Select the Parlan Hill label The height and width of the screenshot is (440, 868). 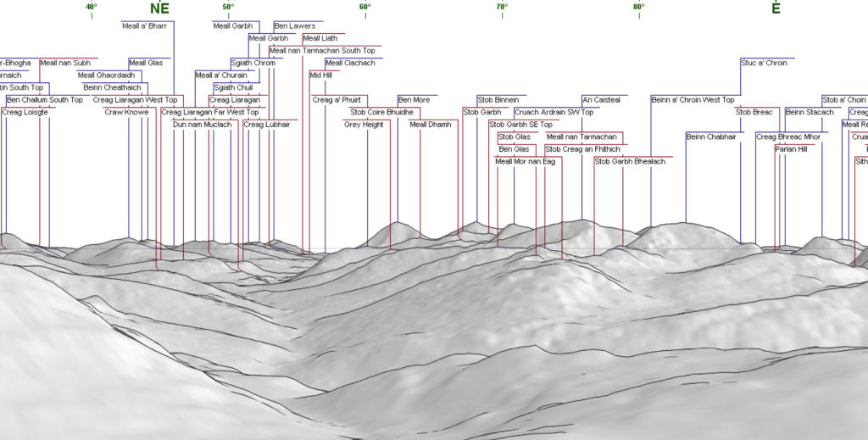(791, 149)
